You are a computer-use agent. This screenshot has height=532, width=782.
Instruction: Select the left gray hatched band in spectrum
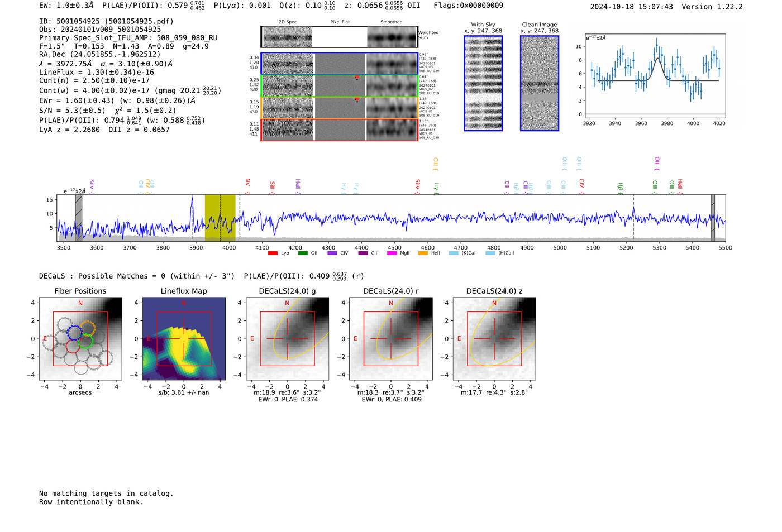click(79, 218)
